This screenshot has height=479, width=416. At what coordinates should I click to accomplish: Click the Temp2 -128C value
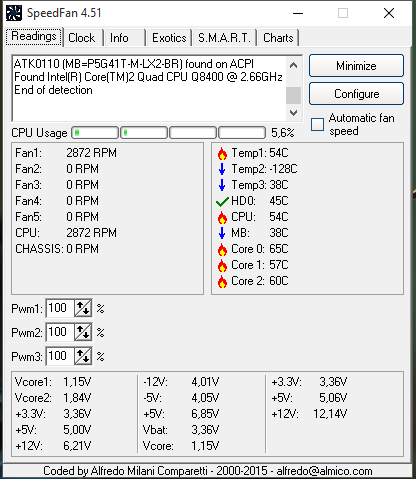point(283,169)
